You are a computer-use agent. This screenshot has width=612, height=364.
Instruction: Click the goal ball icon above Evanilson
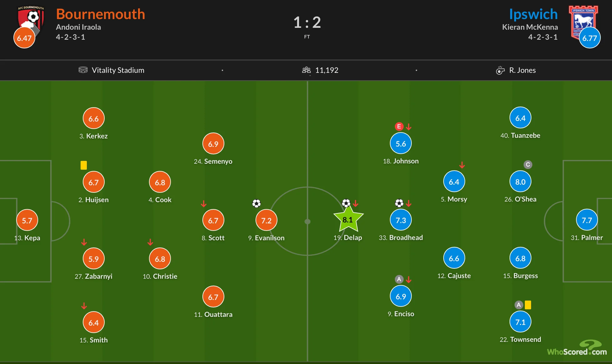(256, 204)
